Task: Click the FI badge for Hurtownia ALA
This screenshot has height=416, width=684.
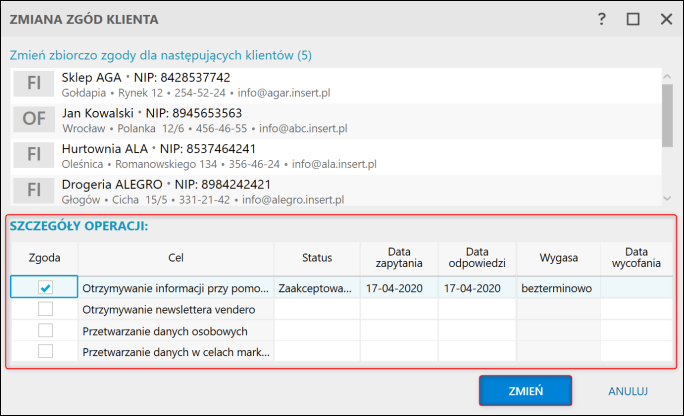Action: coord(33,155)
